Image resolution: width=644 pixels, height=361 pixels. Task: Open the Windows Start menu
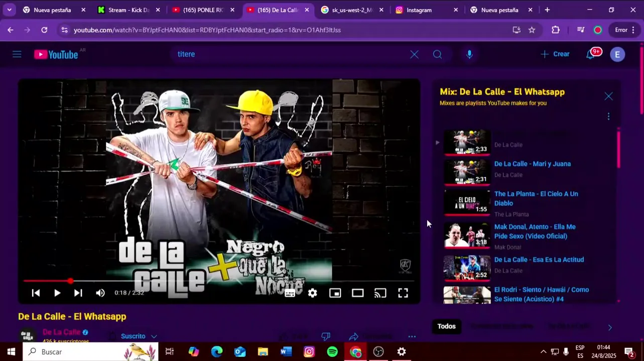11,352
